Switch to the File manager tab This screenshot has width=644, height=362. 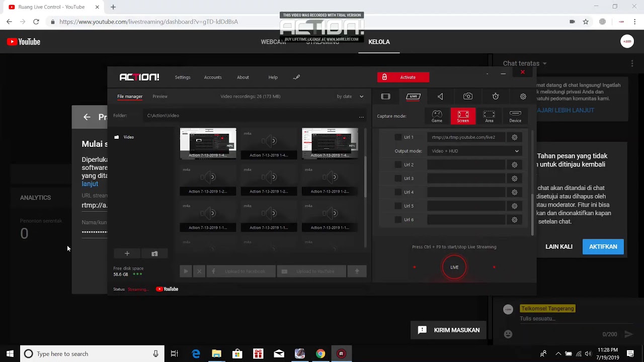click(x=130, y=97)
